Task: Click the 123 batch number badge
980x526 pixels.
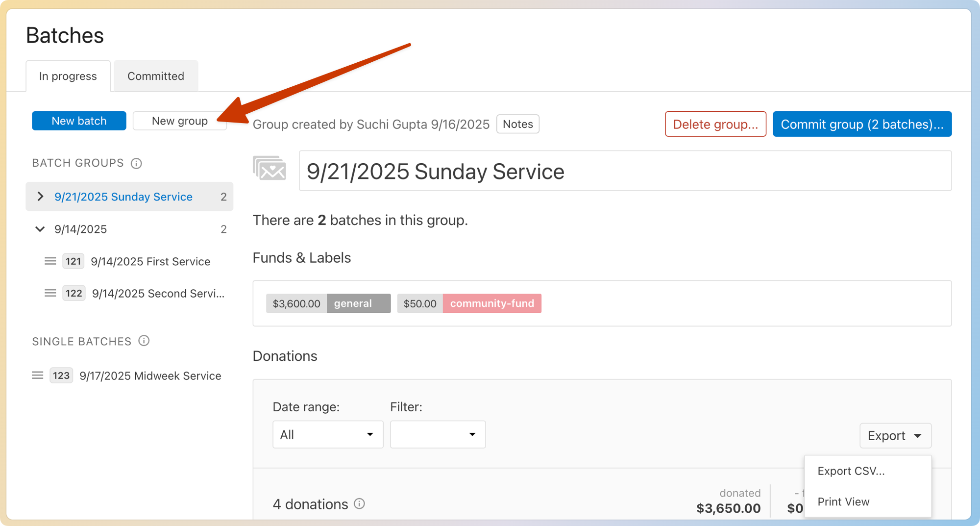Action: click(x=61, y=375)
